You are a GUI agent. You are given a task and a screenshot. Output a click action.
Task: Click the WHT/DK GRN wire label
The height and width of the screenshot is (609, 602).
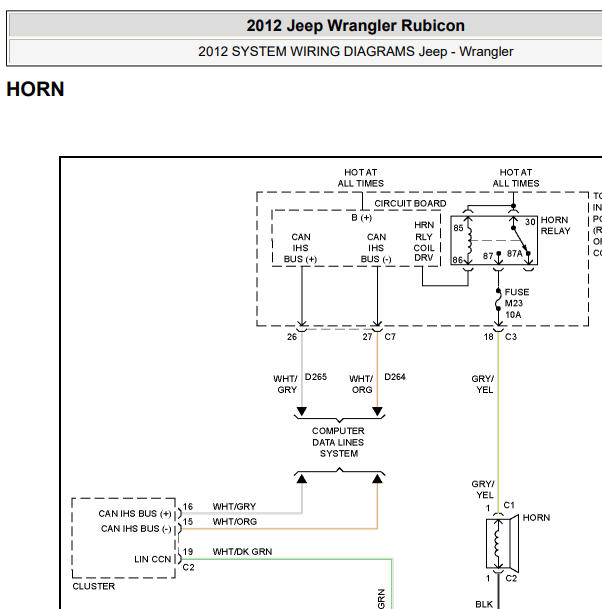[x=242, y=552]
